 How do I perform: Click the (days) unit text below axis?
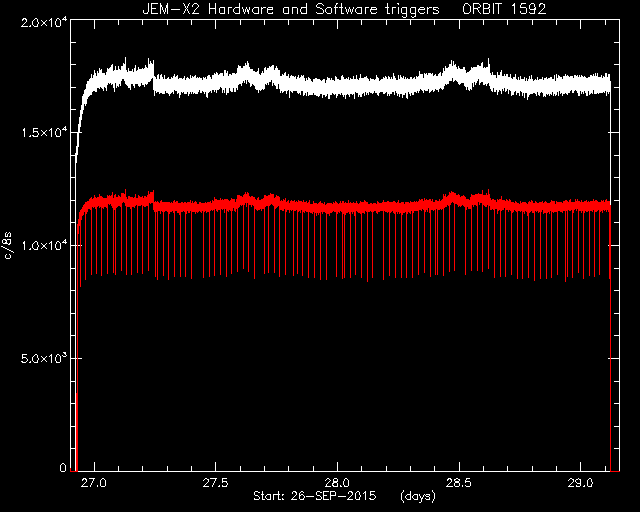(x=418, y=496)
